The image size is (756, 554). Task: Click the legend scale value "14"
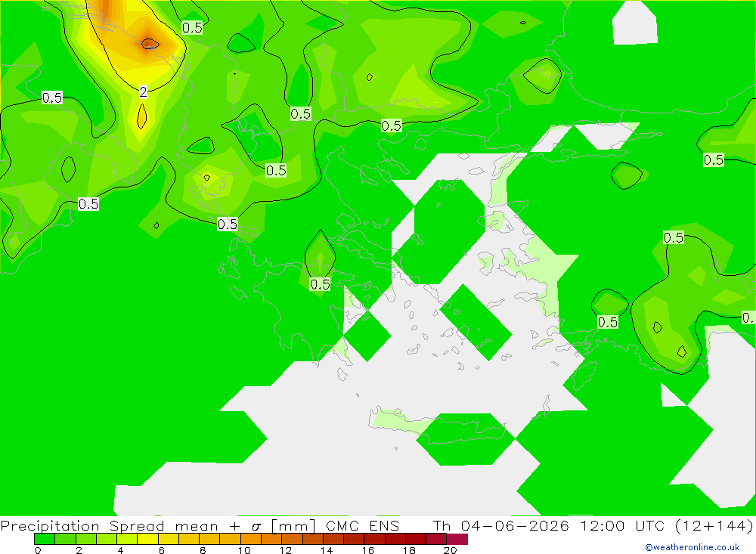pos(327,550)
